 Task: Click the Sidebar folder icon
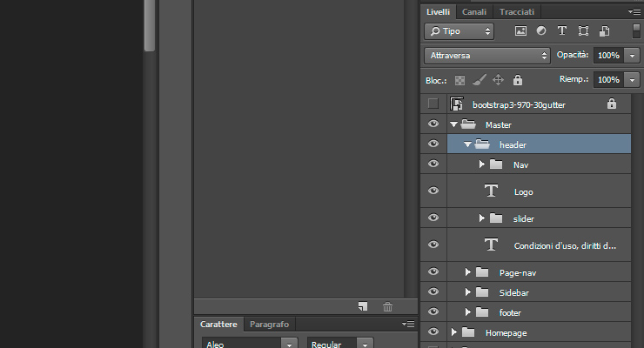[x=482, y=291]
